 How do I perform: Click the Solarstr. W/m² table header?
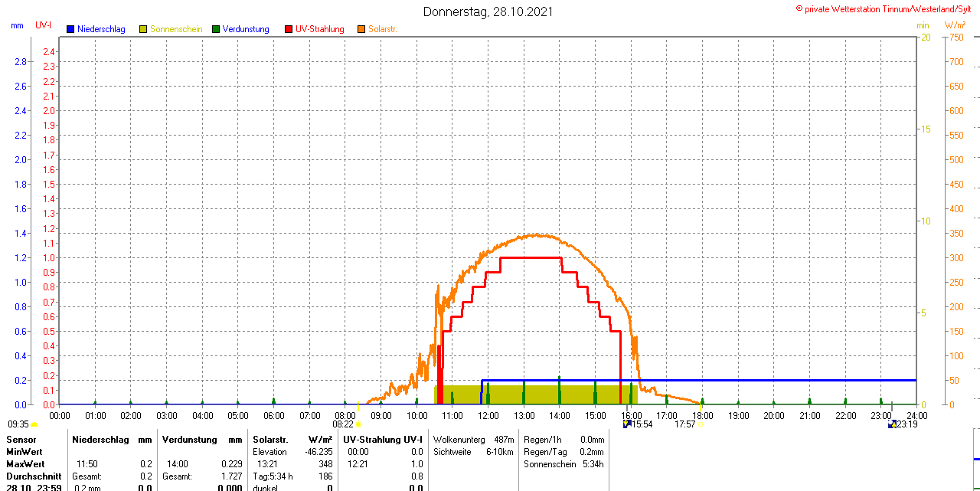(x=292, y=440)
